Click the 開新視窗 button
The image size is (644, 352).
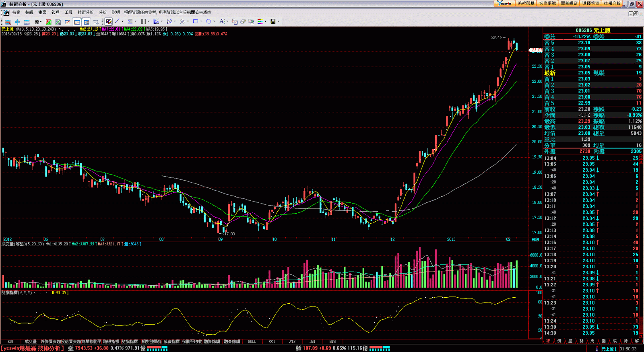pyautogui.click(x=570, y=3)
